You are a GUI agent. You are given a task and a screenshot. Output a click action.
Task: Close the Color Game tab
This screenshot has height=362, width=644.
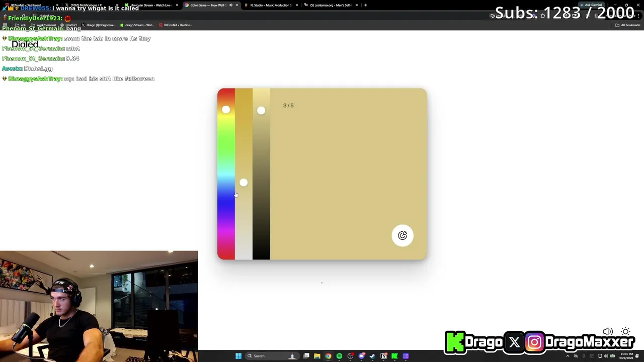coord(237,5)
